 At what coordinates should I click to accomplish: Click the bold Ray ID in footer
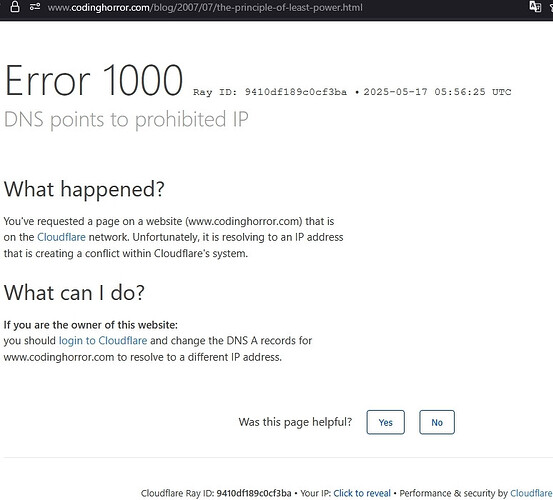(254, 493)
